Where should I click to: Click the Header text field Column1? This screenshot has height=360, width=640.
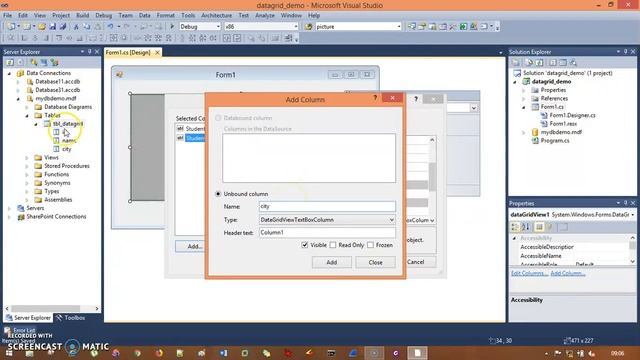tap(327, 233)
